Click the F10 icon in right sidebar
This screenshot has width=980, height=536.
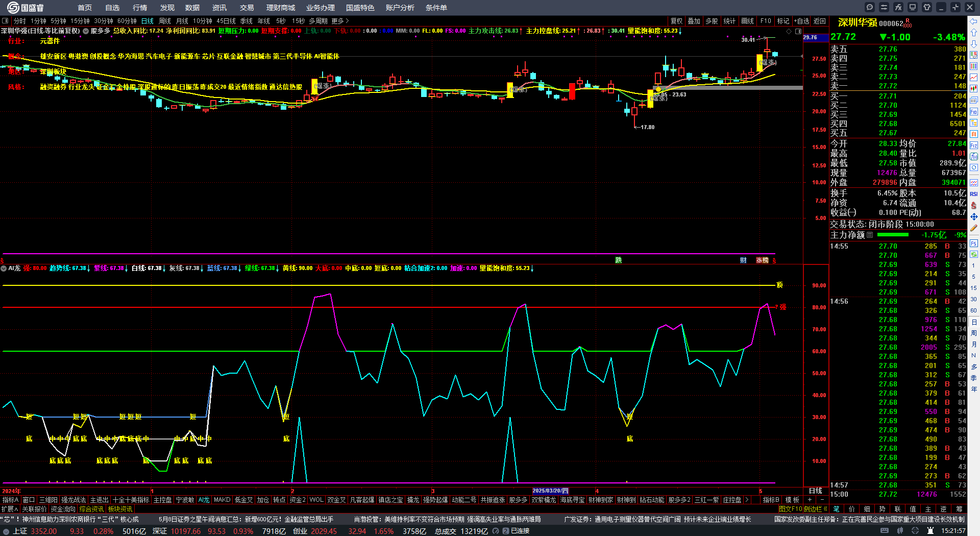point(974,111)
